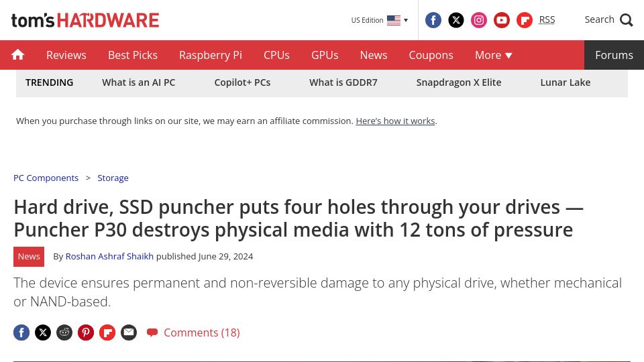Image resolution: width=644 pixels, height=362 pixels.
Task: Open the PC Components breadcrumb
Action: (x=46, y=178)
